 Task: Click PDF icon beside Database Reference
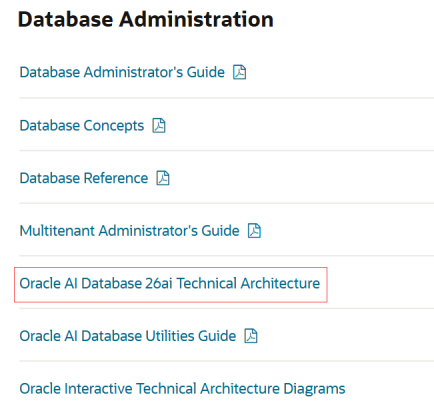163,178
